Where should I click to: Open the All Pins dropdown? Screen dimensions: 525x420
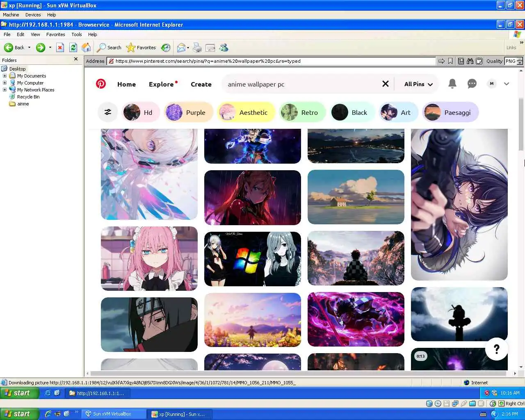point(418,84)
